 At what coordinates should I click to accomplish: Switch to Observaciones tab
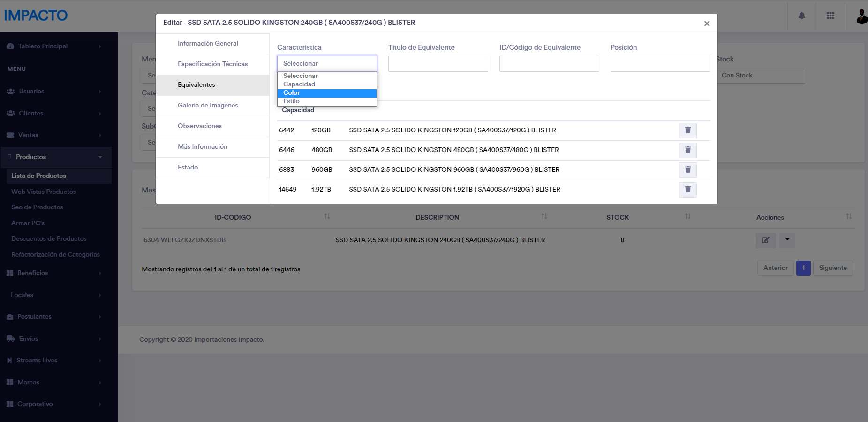[x=212, y=126]
